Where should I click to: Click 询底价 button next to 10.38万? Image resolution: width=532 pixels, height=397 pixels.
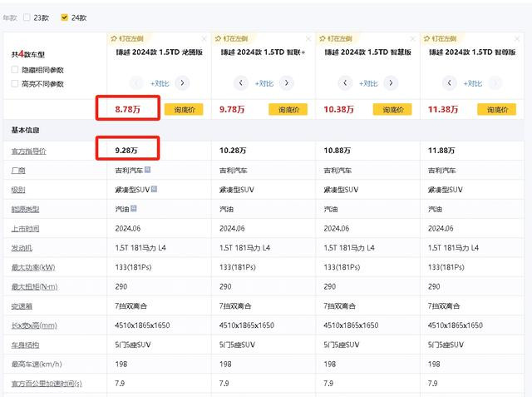(392, 109)
